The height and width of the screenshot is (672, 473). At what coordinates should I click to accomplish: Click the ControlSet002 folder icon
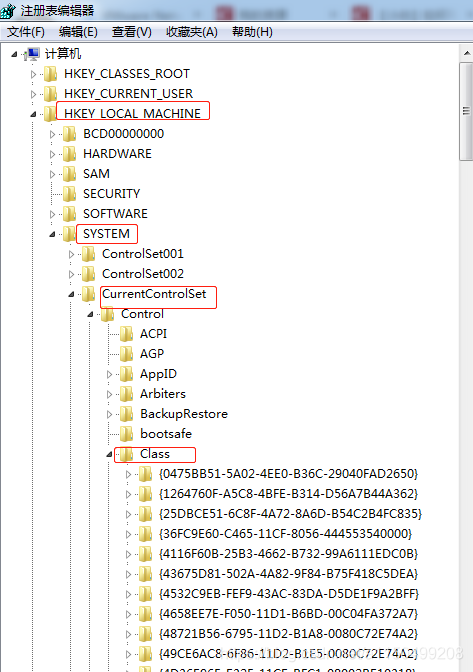pyautogui.click(x=88, y=274)
